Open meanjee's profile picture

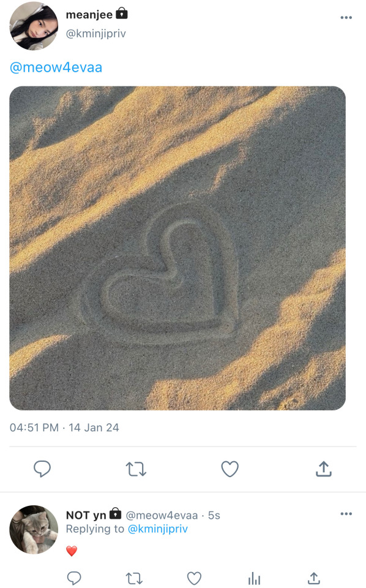click(x=34, y=26)
